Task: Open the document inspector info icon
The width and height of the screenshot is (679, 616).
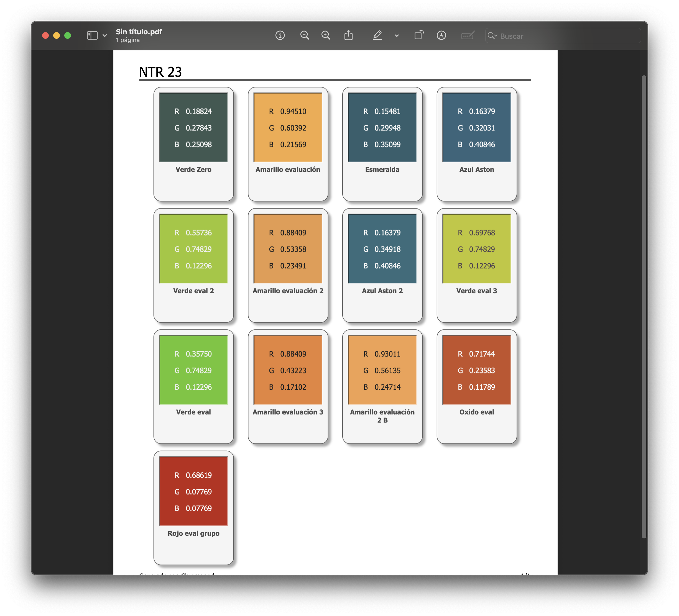Action: pyautogui.click(x=280, y=35)
